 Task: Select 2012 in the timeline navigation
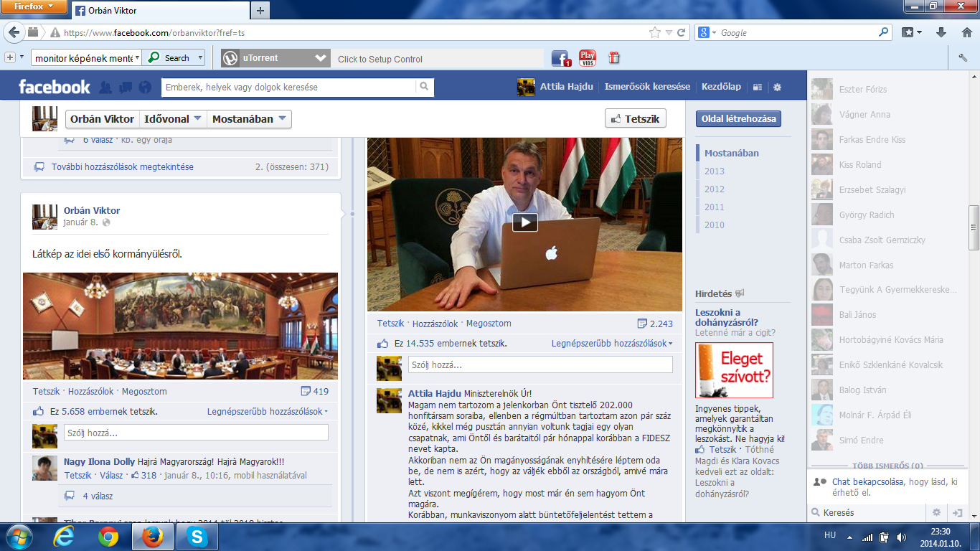point(714,189)
